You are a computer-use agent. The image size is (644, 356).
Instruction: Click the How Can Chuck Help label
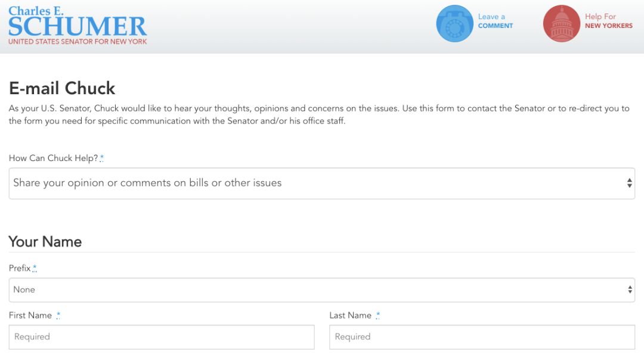click(54, 158)
